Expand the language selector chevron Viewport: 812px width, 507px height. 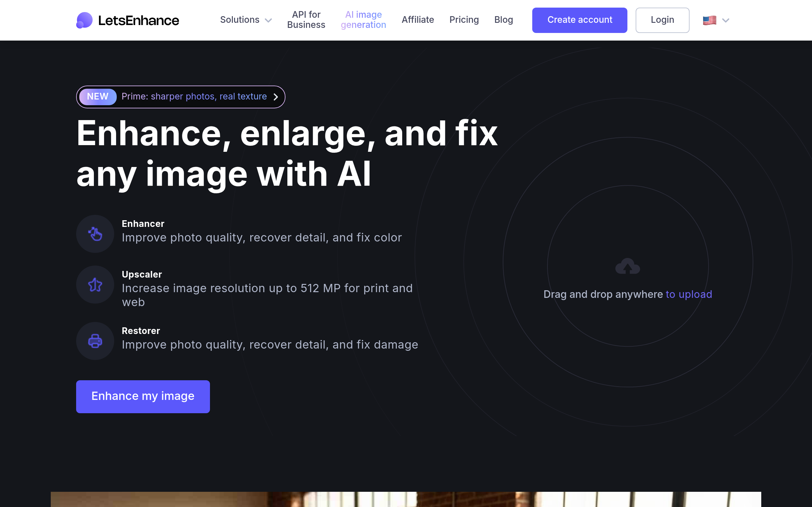726,21
